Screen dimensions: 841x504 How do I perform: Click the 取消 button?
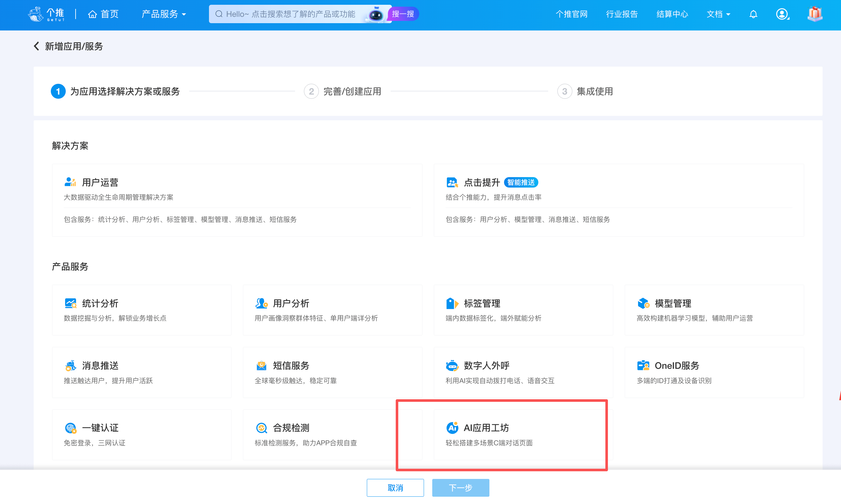395,488
